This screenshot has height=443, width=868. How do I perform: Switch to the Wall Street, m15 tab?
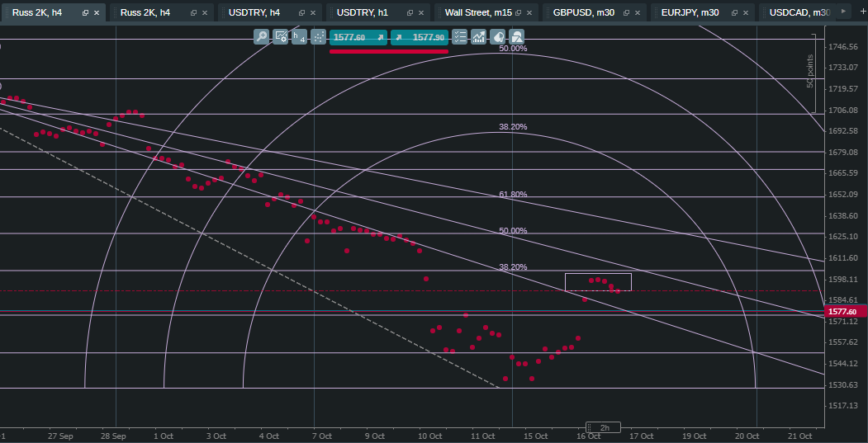tap(486, 12)
